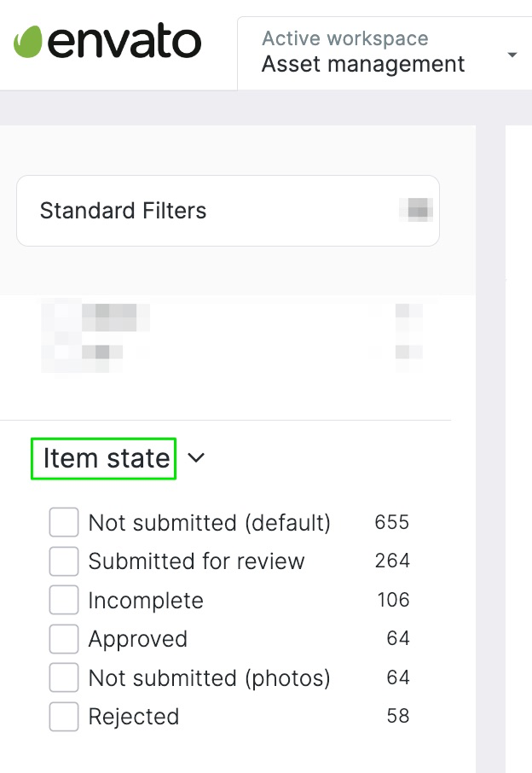Select the Approved checkbox
Viewport: 532px width, 773px height.
pyautogui.click(x=64, y=639)
